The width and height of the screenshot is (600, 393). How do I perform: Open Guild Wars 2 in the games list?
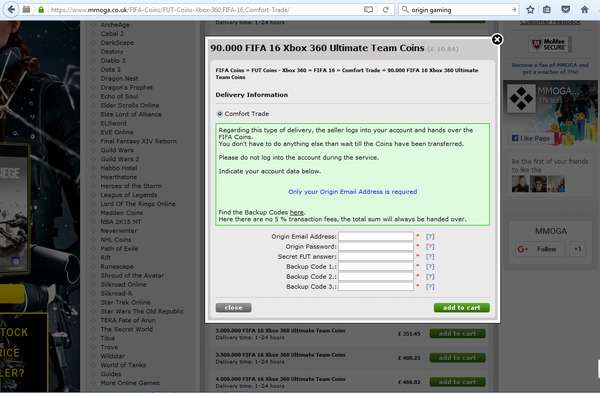[x=119, y=159]
